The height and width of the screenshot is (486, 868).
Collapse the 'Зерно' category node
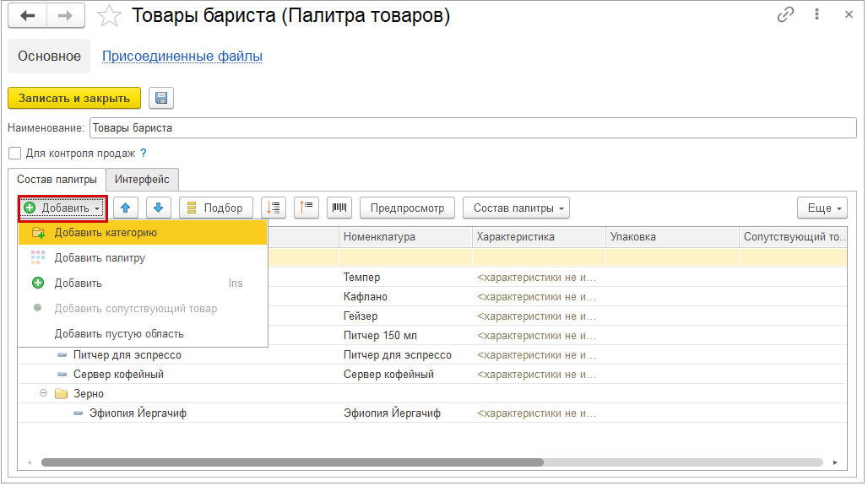[x=44, y=393]
